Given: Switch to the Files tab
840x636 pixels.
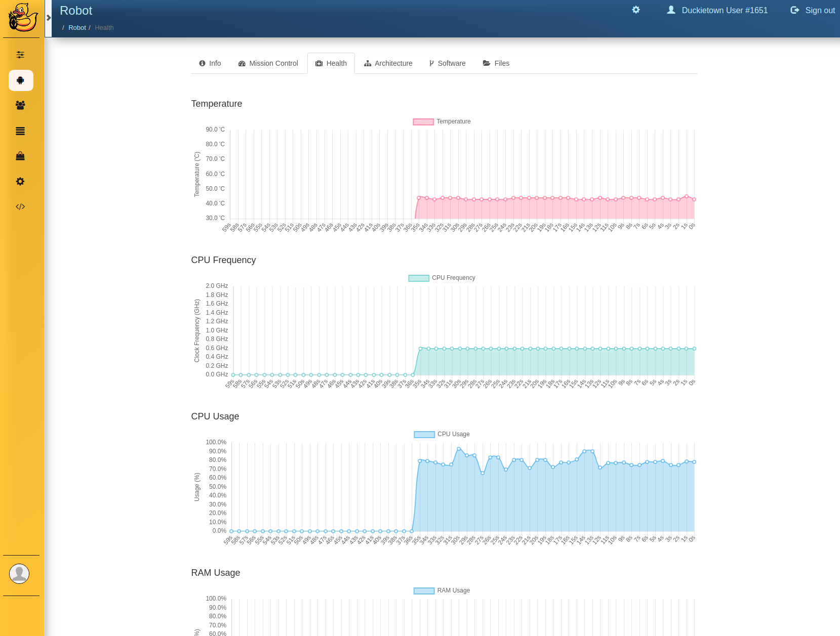Looking at the screenshot, I should click(496, 63).
